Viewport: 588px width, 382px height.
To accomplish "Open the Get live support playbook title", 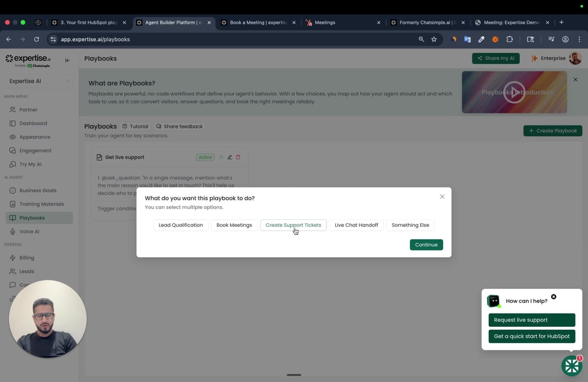I will (x=124, y=157).
